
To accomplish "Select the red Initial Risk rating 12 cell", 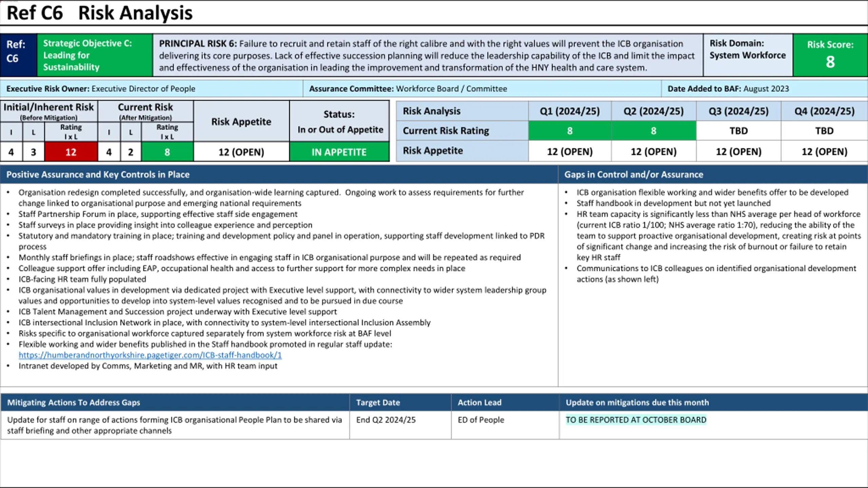I will coord(71,152).
